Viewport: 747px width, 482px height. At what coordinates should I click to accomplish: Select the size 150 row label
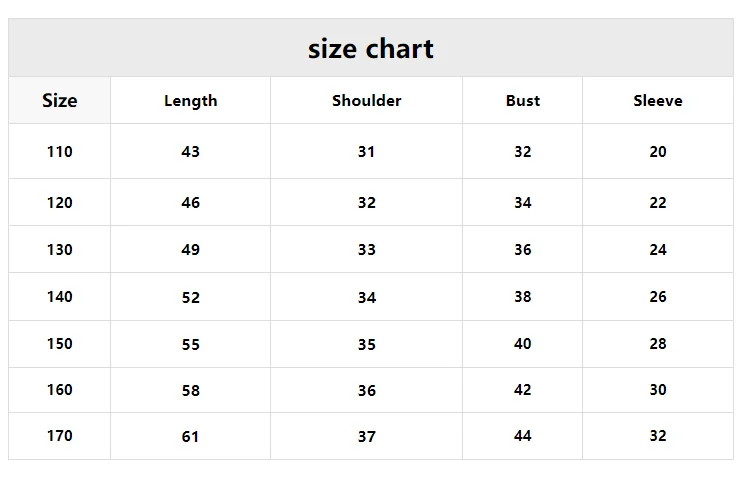coord(60,343)
